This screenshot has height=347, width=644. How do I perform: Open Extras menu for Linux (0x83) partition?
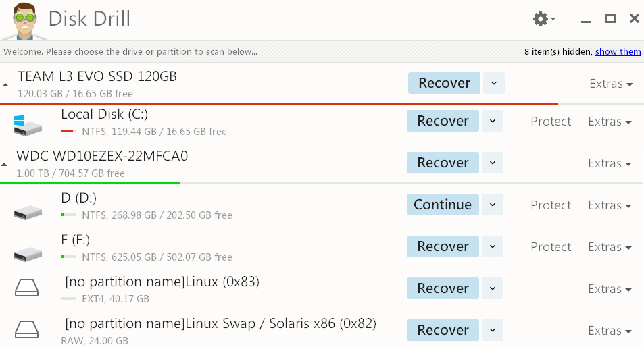coord(609,289)
